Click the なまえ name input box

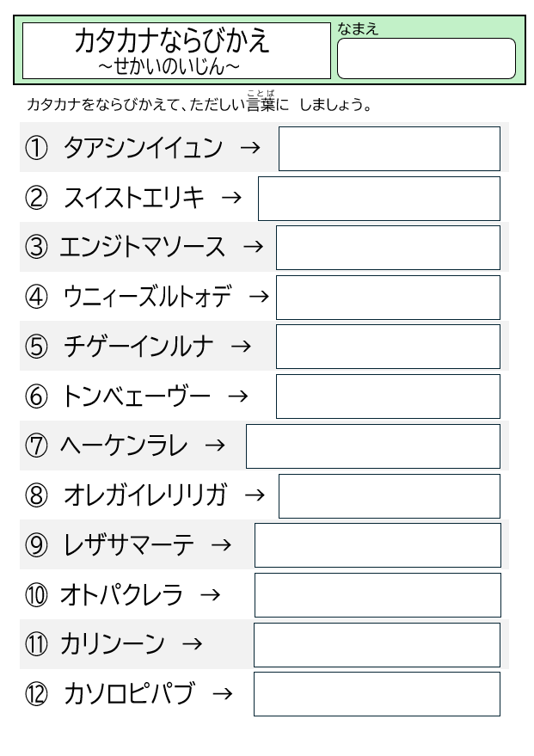pyautogui.click(x=426, y=58)
